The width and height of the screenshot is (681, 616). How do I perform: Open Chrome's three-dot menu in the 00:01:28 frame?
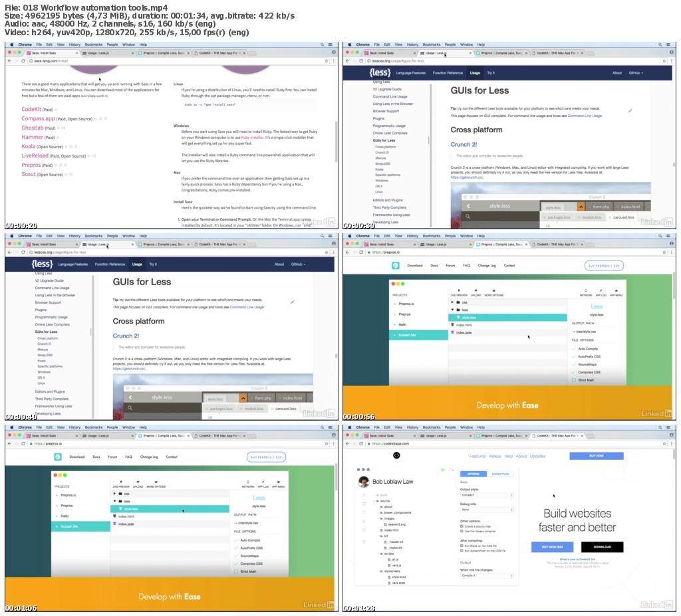pos(671,444)
